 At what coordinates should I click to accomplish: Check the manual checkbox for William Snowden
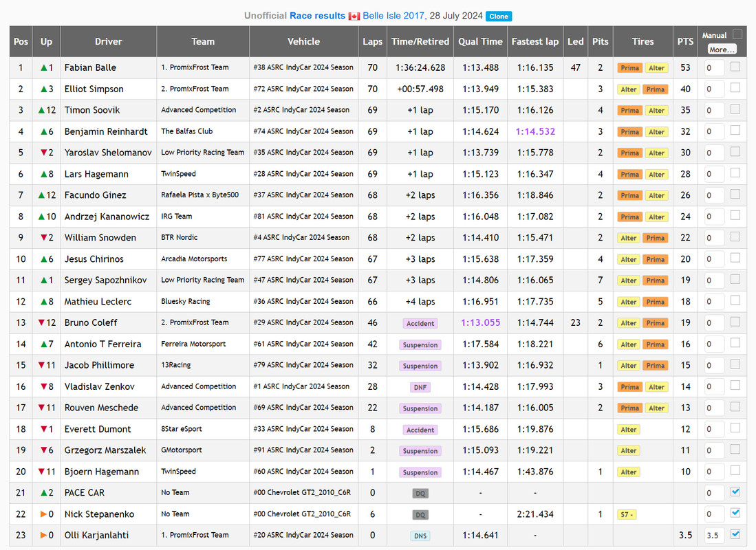[735, 236]
